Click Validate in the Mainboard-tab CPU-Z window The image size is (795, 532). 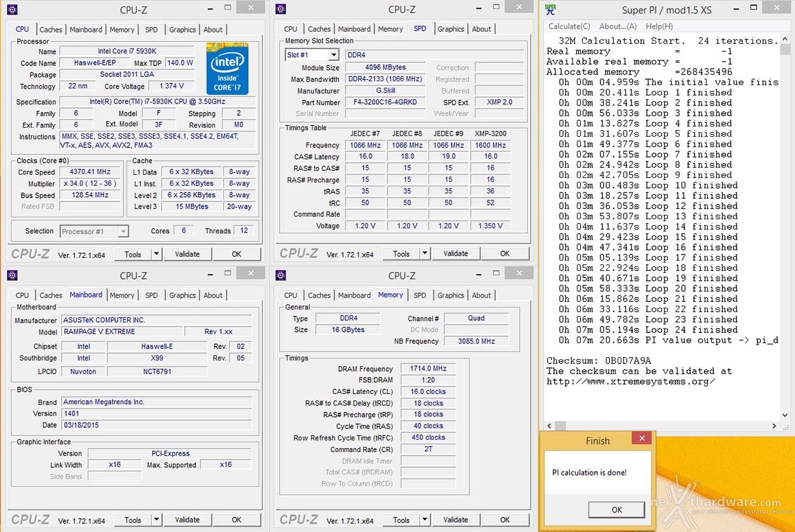pyautogui.click(x=187, y=520)
